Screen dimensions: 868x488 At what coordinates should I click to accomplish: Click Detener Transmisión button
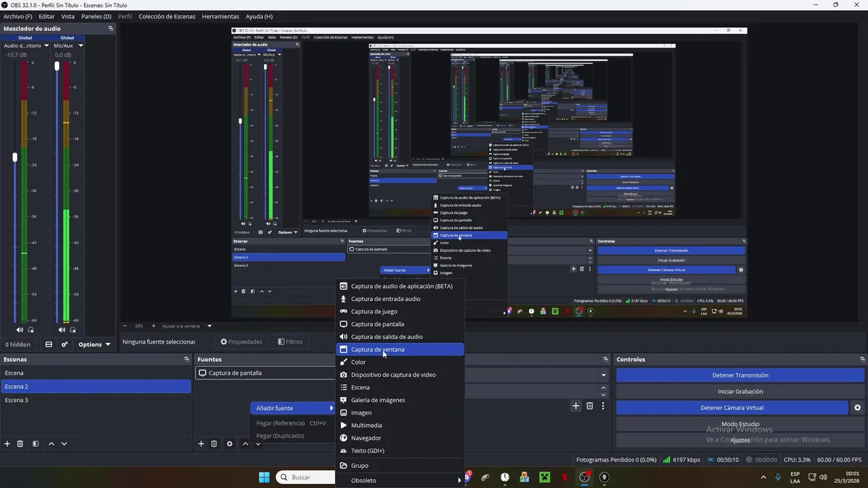[740, 375]
